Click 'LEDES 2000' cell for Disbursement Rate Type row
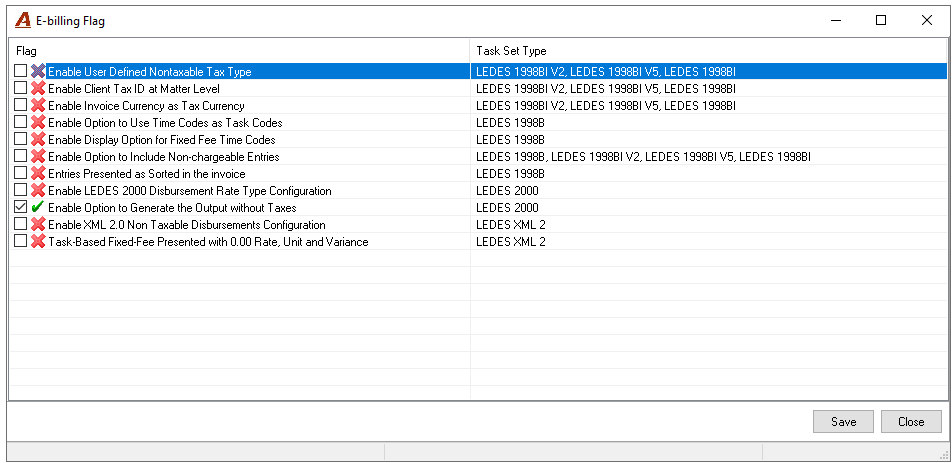This screenshot has width=952, height=463. tap(709, 191)
